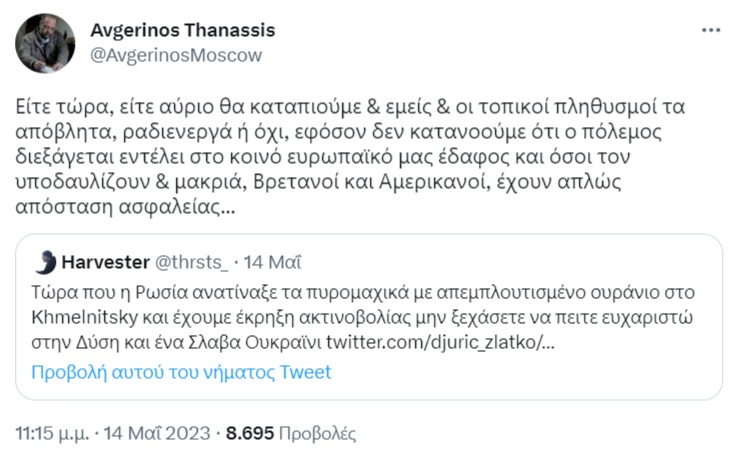Visit the @thrsts_ handle
Viewport: 741px width, 462px height.
coord(191,262)
